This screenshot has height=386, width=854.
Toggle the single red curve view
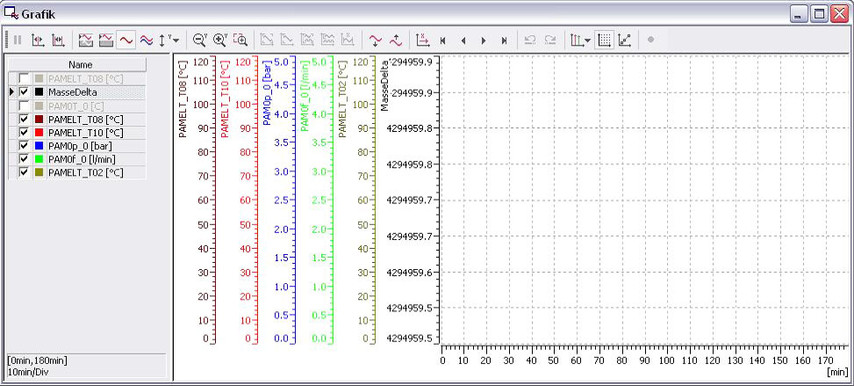[126, 40]
